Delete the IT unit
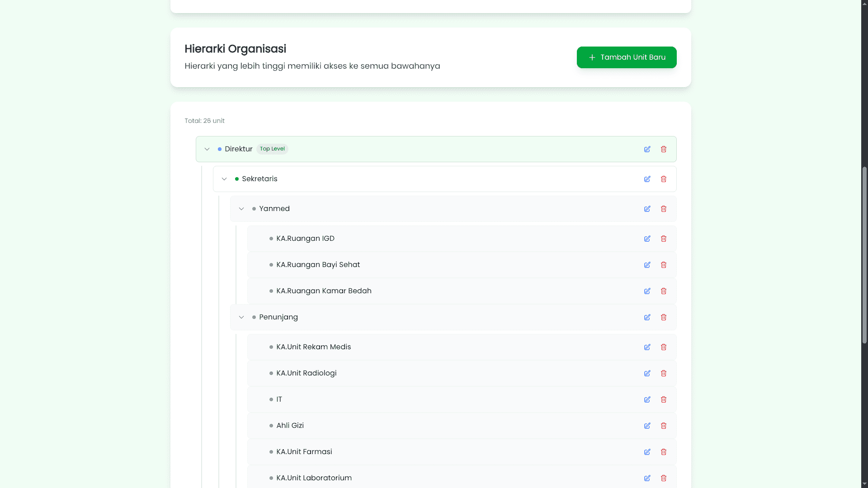868x488 pixels. [x=664, y=399]
